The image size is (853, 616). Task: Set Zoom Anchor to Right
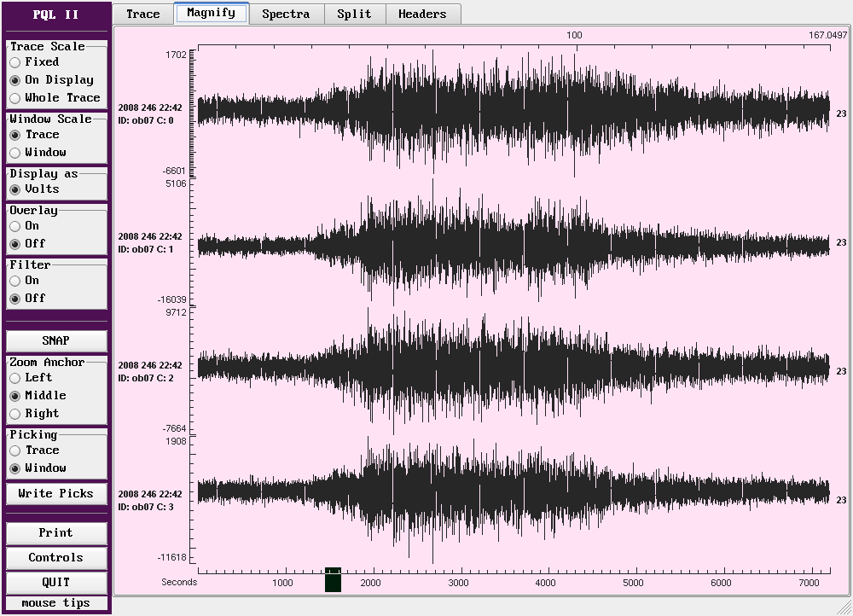click(15, 414)
